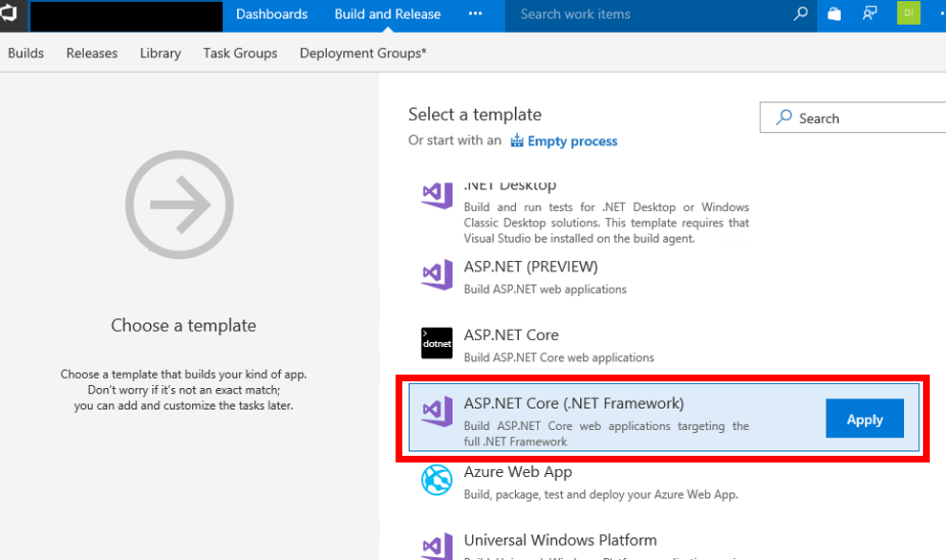Image resolution: width=946 pixels, height=560 pixels.
Task: Click the magnifier icon for work item search
Action: pos(801,14)
